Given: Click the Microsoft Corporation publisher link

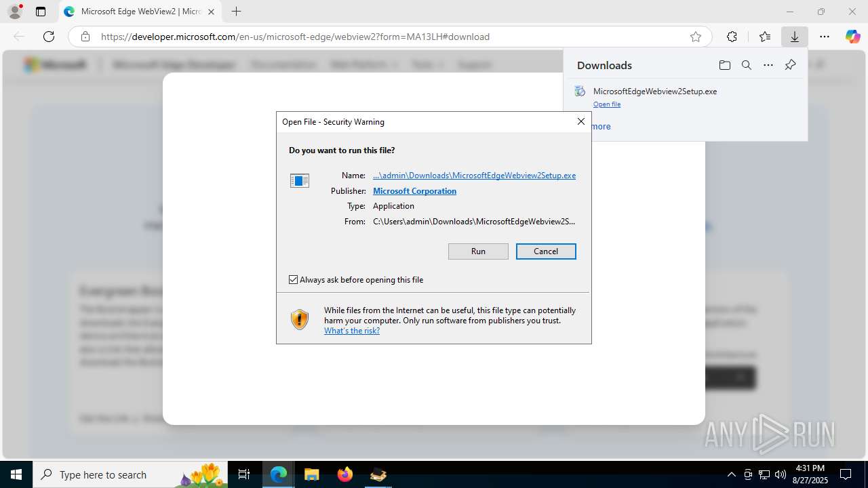Looking at the screenshot, I should (x=414, y=191).
